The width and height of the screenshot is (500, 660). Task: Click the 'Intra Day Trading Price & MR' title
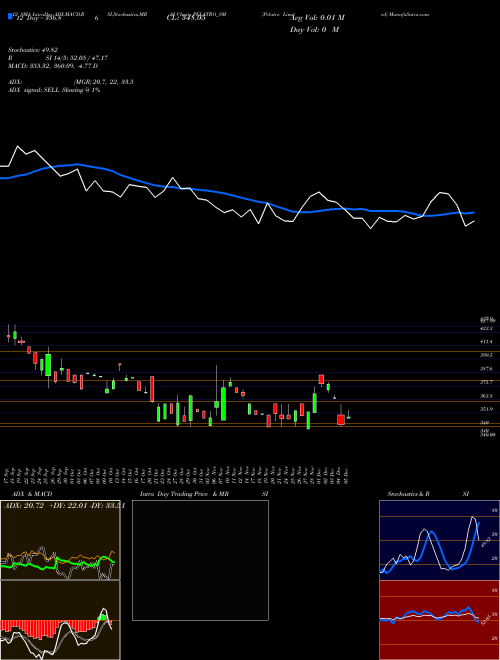coord(184,494)
